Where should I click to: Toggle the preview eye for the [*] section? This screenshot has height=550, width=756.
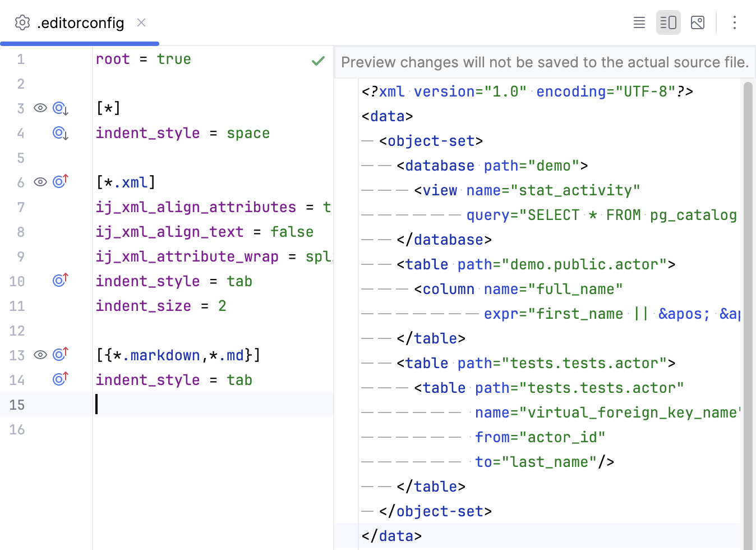tap(40, 108)
